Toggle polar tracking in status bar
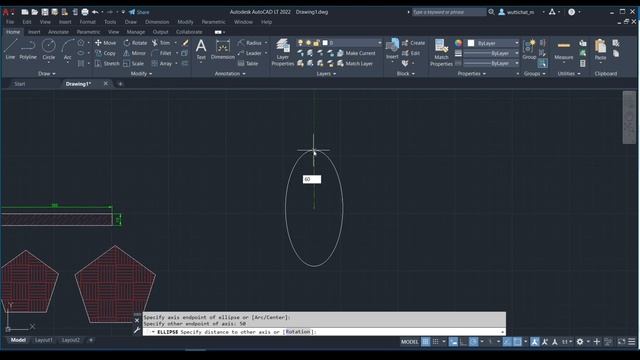The width and height of the screenshot is (640, 360). coord(473,342)
